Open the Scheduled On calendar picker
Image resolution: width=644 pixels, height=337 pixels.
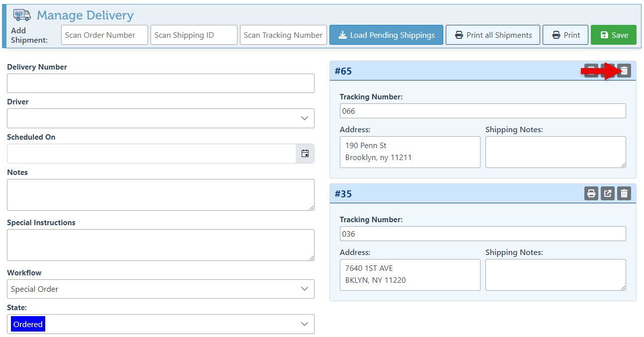click(x=305, y=154)
